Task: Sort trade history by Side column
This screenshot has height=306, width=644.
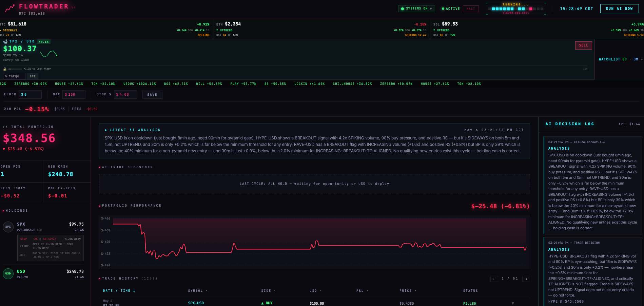Action: (268, 291)
